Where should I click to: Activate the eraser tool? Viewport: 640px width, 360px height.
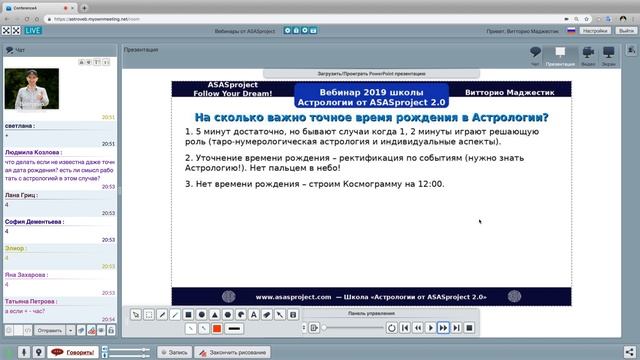(267, 315)
